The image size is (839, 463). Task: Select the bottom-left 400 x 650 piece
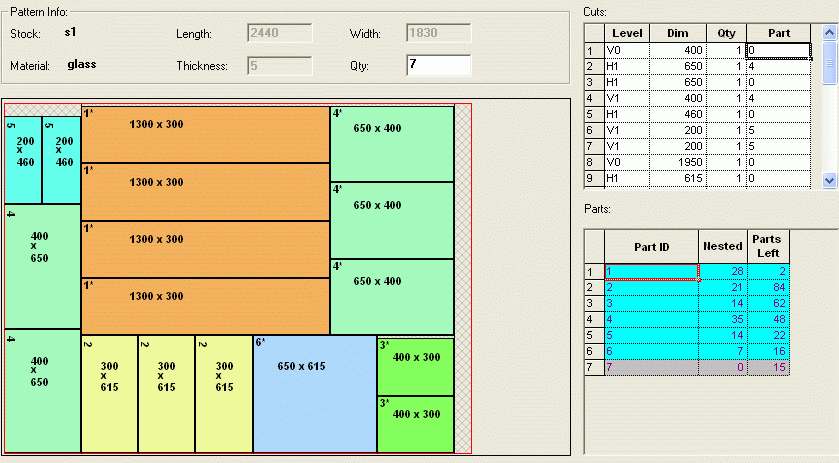[41, 390]
